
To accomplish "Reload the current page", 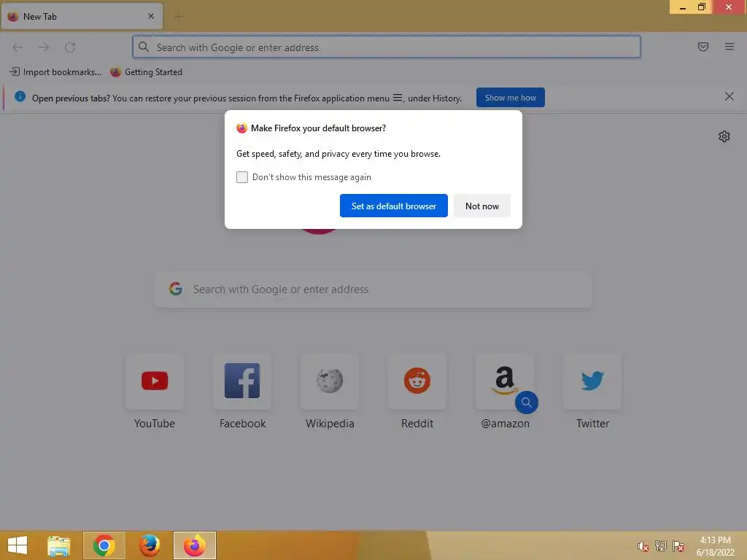I will click(70, 47).
